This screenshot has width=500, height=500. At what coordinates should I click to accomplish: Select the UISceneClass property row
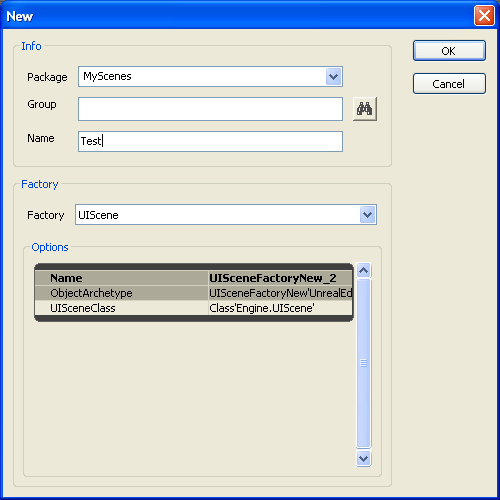(194, 308)
